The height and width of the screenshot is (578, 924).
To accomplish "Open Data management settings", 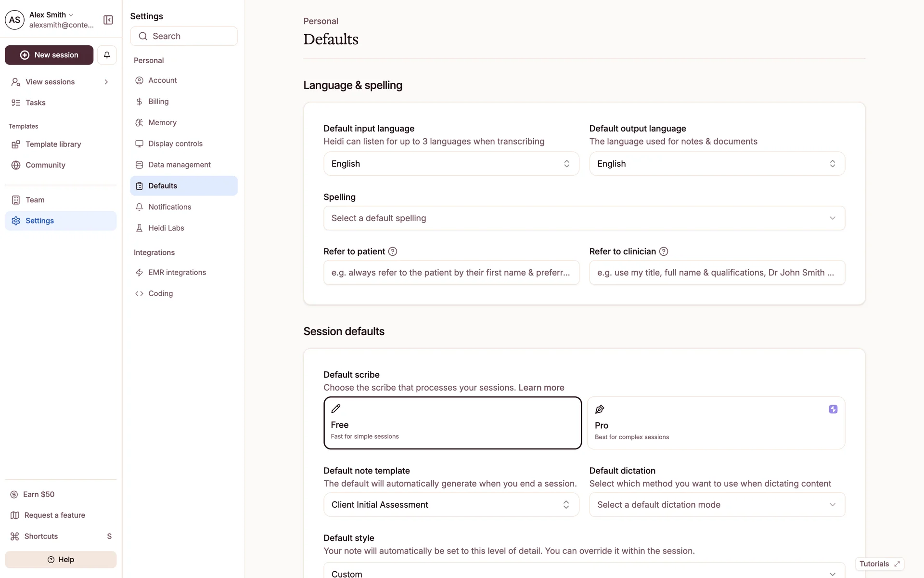I will coord(179,165).
